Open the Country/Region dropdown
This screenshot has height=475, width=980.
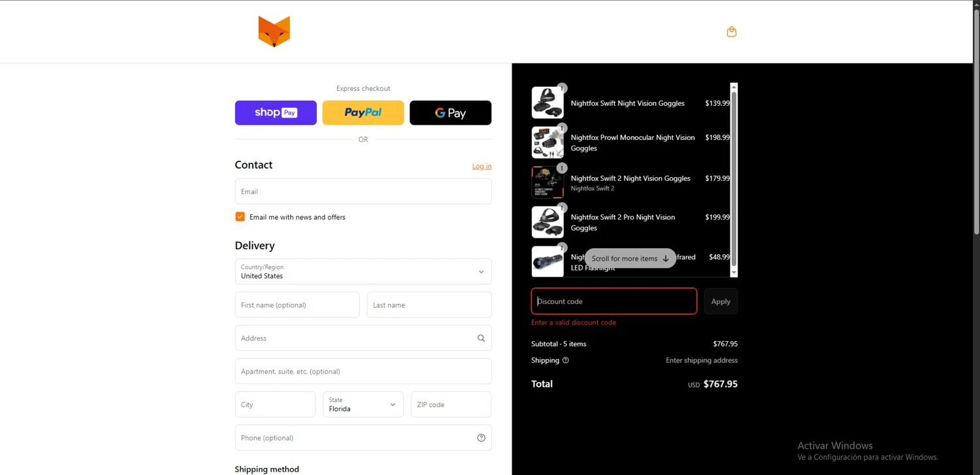coord(363,272)
